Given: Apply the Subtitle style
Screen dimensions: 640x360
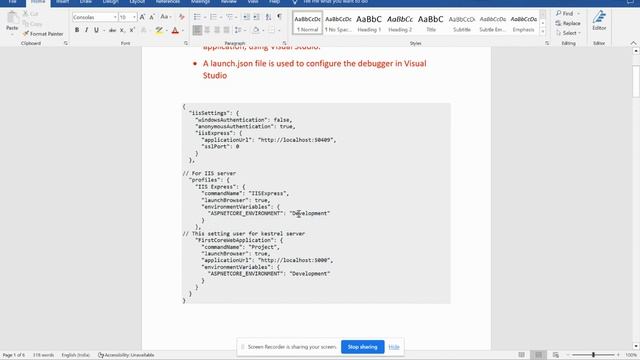Looking at the screenshot, I should click(x=462, y=23).
